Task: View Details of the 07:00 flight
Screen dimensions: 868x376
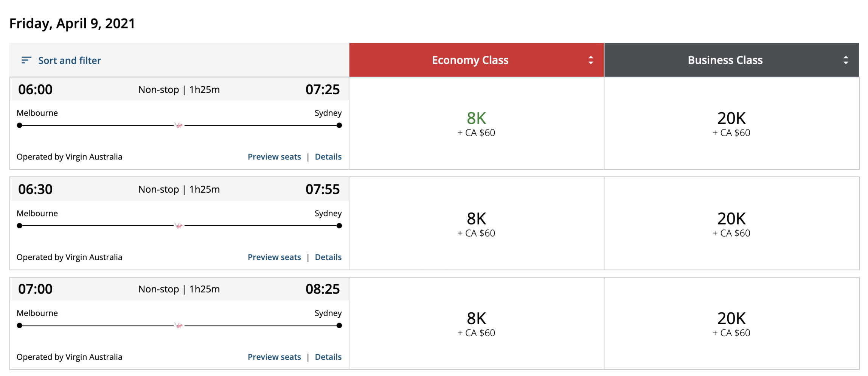Action: click(328, 357)
